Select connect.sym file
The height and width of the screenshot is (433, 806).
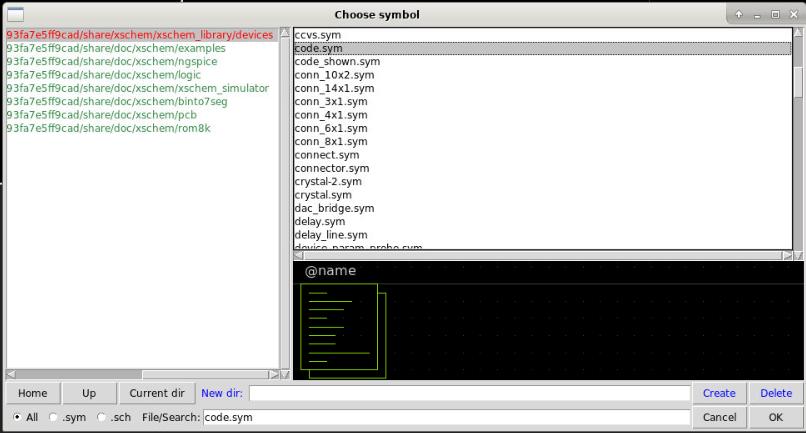click(x=543, y=155)
